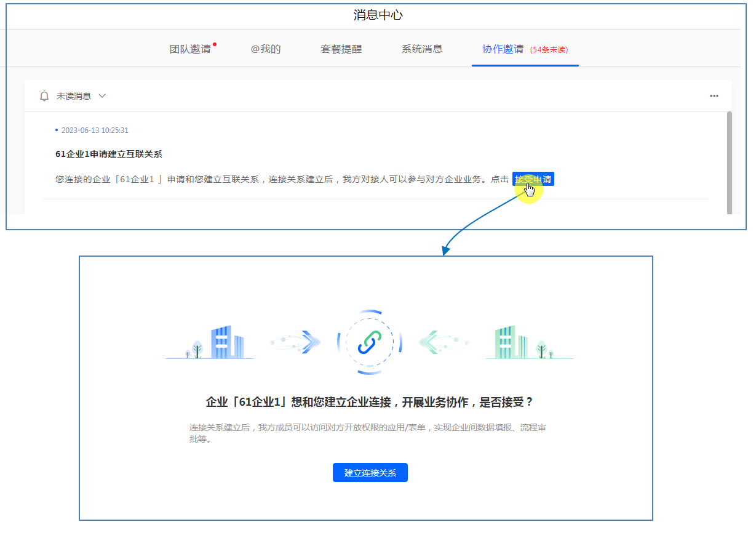
Task: Go to the 系统消息 tab
Action: pyautogui.click(x=422, y=49)
